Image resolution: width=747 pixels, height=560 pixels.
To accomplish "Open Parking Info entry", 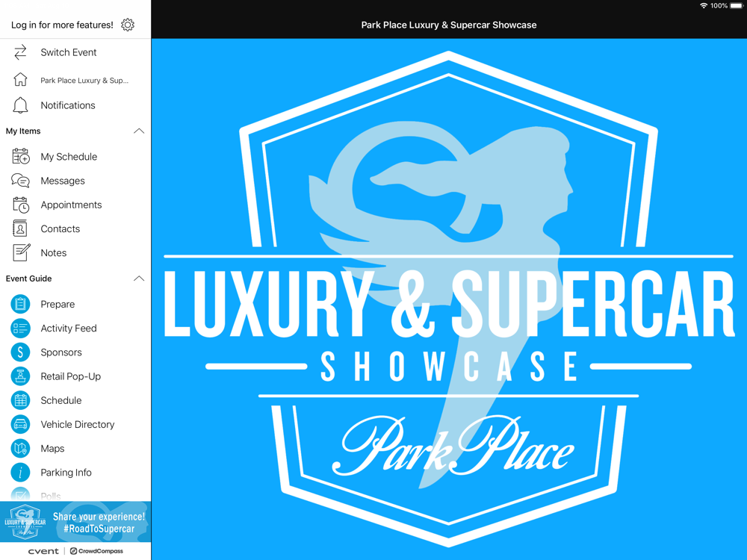I will point(66,473).
